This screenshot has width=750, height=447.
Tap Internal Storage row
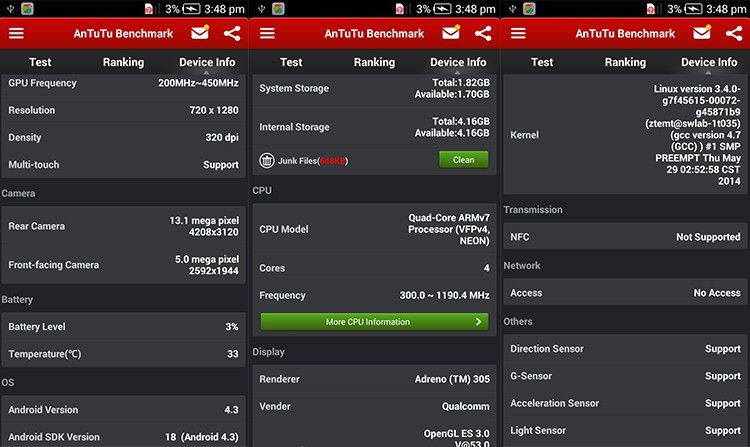(375, 127)
